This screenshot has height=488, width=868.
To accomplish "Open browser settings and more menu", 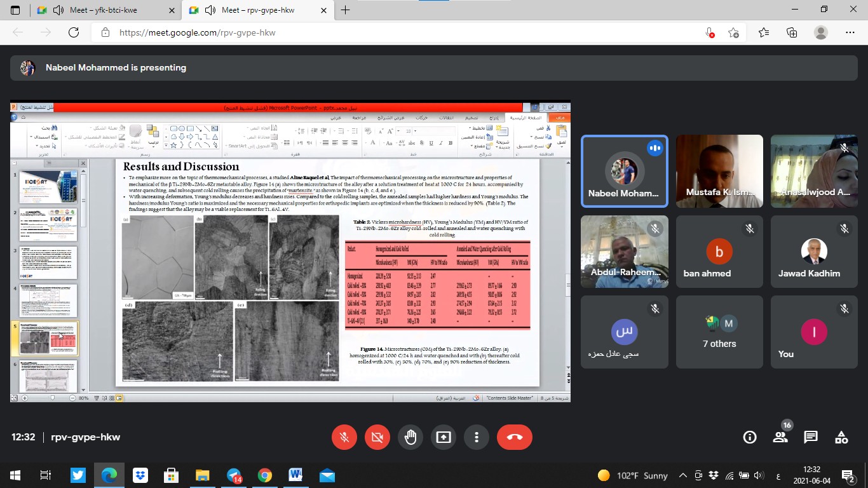I will pyautogui.click(x=850, y=32).
